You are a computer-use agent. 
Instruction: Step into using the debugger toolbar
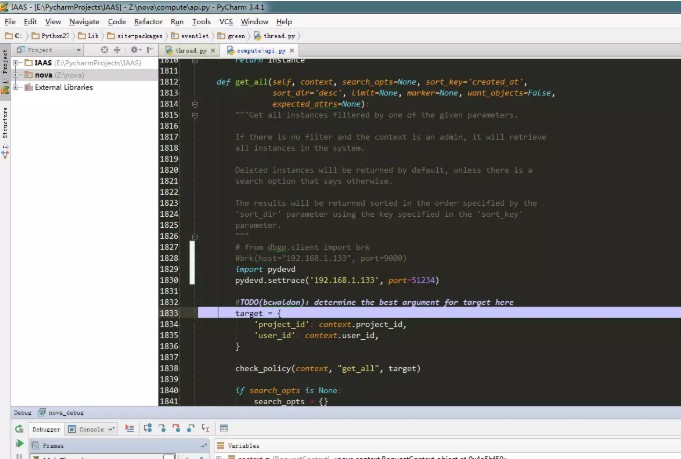[162, 429]
